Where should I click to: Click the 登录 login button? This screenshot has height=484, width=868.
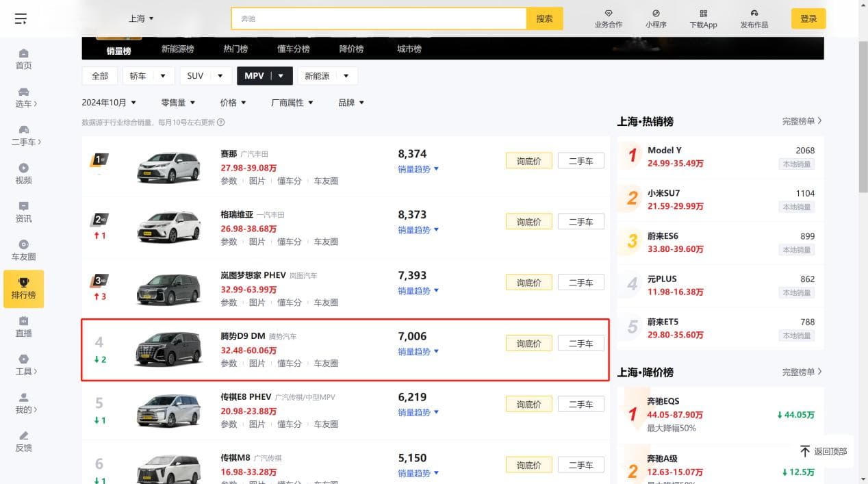[x=808, y=18]
